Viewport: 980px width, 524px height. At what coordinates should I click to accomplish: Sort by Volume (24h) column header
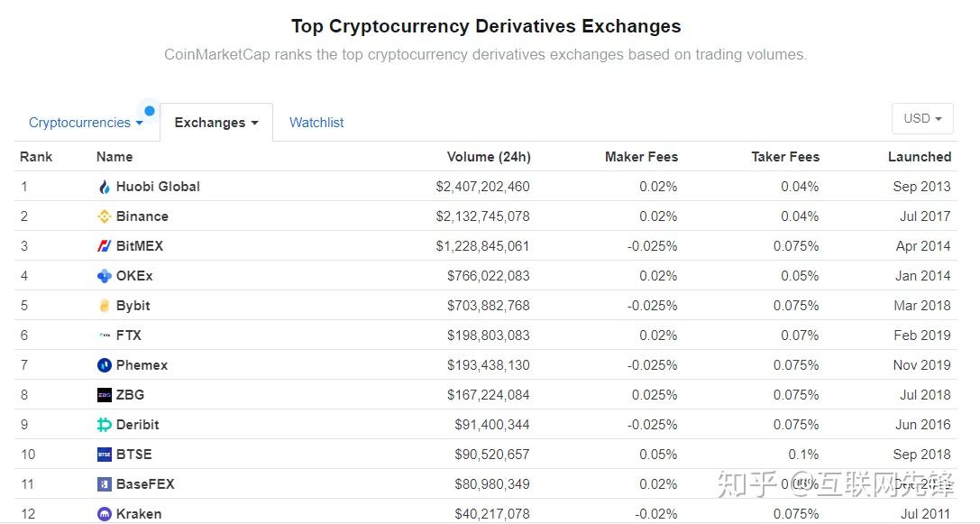point(489,157)
